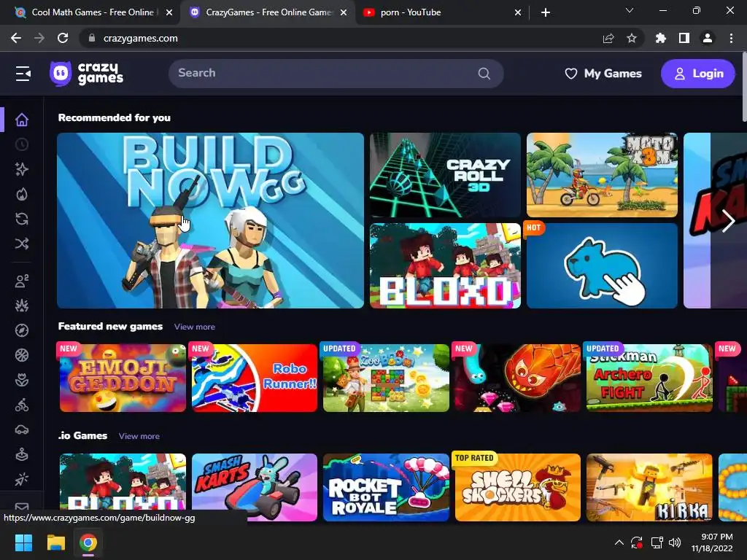Open the BuildNow GG game banner
Viewport: 747px width, 560px height.
[210, 220]
